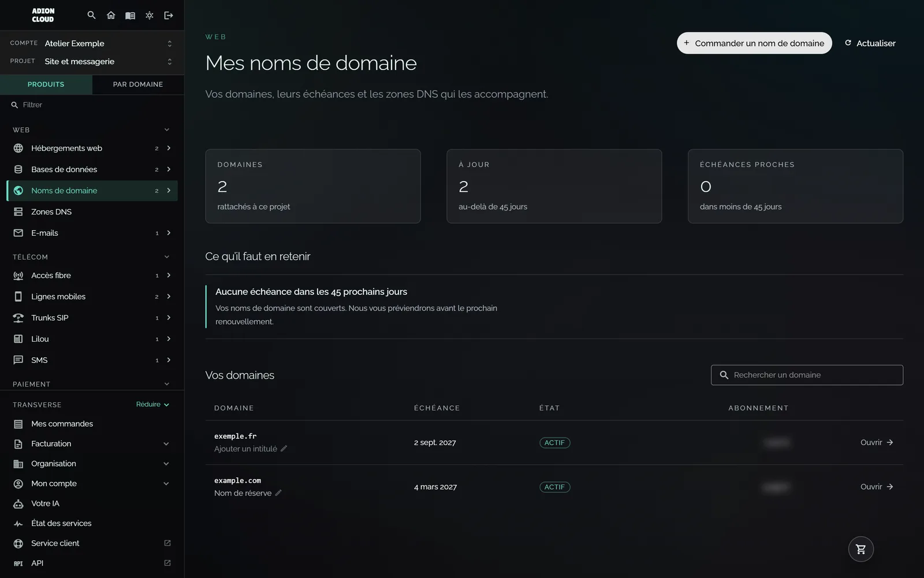The width and height of the screenshot is (924, 578).
Task: Open Trunks SIP in sidebar
Action: pyautogui.click(x=92, y=318)
